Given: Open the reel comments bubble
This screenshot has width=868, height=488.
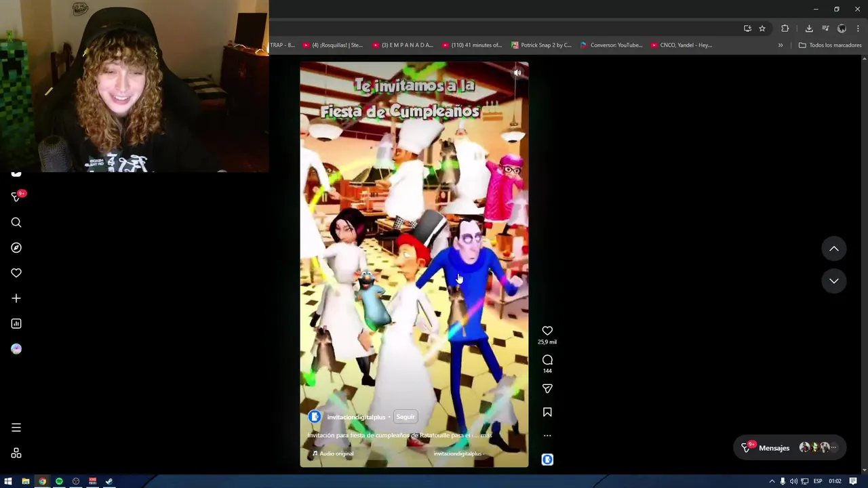Looking at the screenshot, I should tap(547, 360).
